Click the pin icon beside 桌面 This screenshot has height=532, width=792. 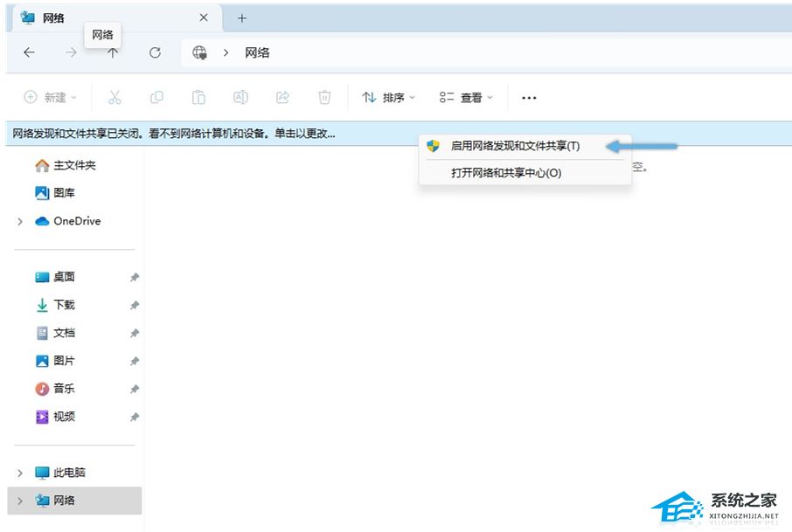[x=135, y=277]
